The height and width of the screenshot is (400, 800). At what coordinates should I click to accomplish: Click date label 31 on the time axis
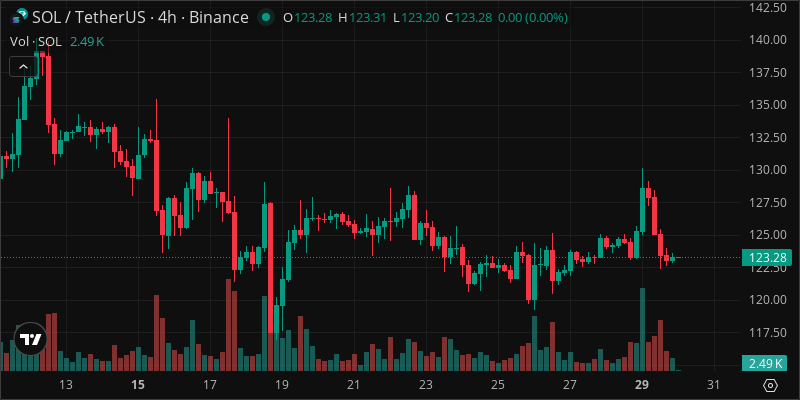click(714, 384)
